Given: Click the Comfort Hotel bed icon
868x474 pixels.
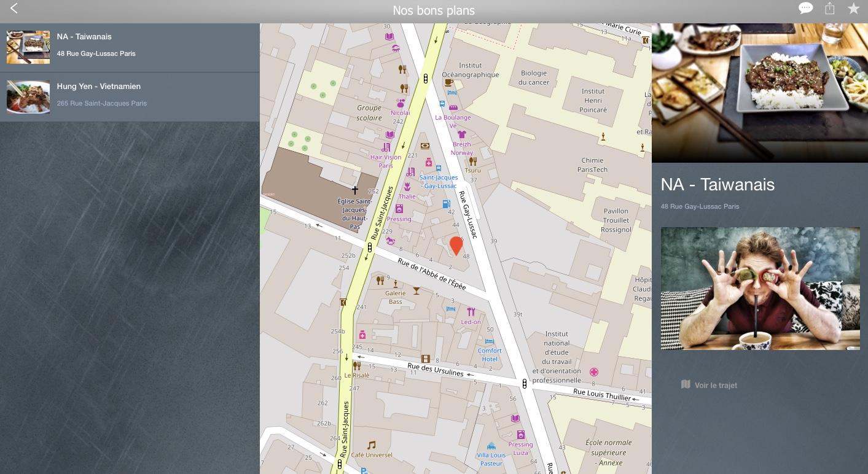Looking at the screenshot, I should pos(490,341).
